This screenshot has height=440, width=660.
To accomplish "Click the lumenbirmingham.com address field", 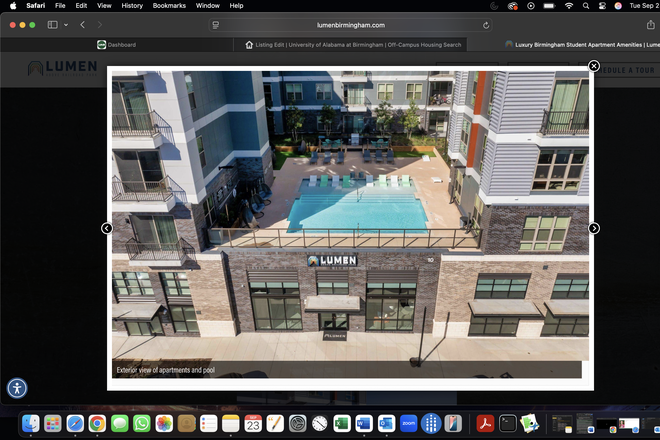I will coord(351,25).
